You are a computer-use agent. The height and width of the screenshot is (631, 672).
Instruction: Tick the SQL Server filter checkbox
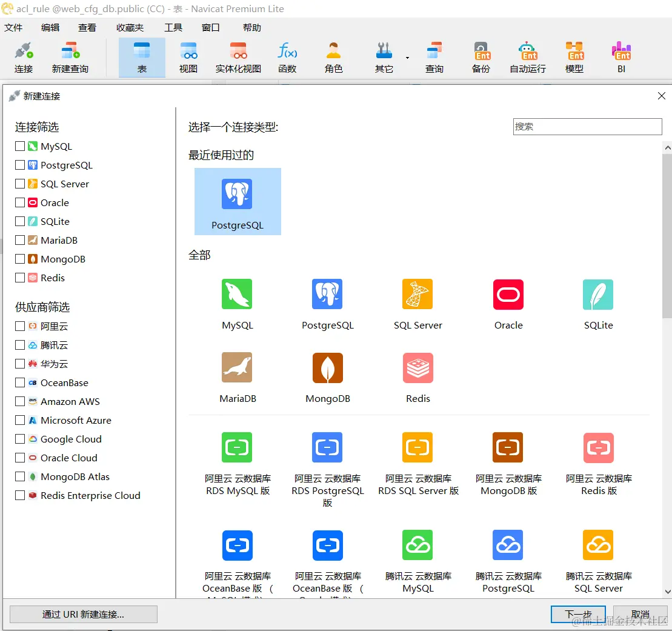pos(20,184)
